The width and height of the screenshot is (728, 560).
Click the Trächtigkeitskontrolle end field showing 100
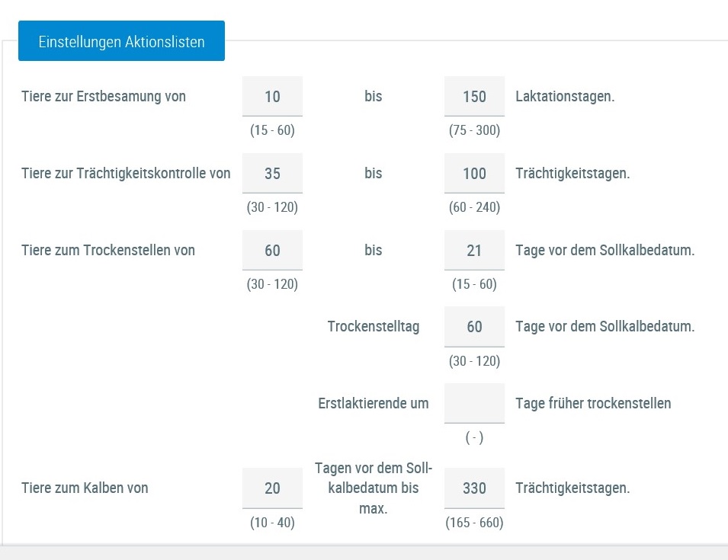pyautogui.click(x=474, y=174)
